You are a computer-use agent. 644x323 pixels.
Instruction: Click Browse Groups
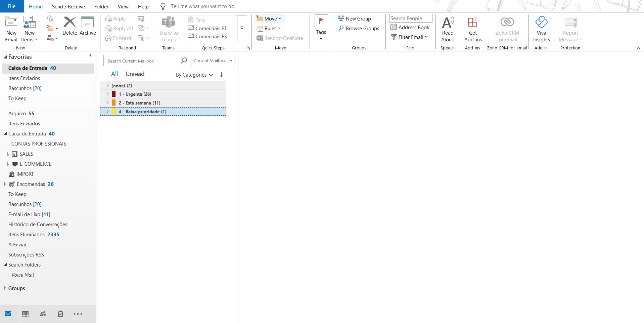(359, 29)
